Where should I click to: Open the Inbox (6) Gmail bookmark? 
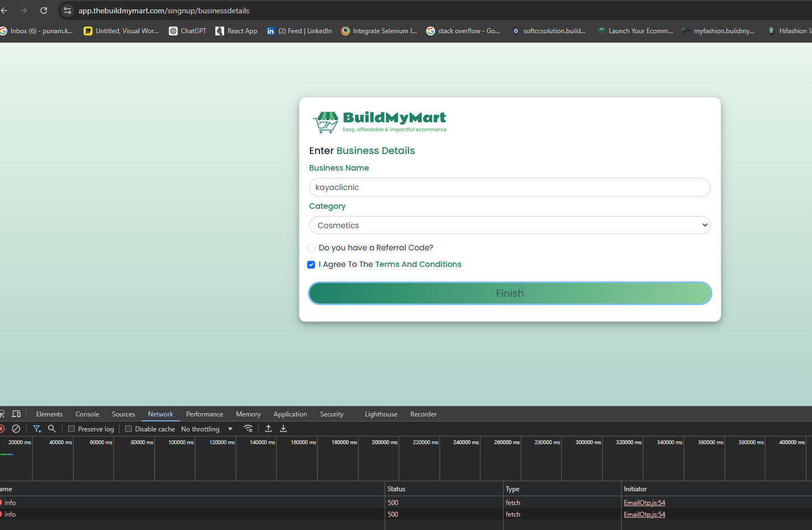[37, 31]
